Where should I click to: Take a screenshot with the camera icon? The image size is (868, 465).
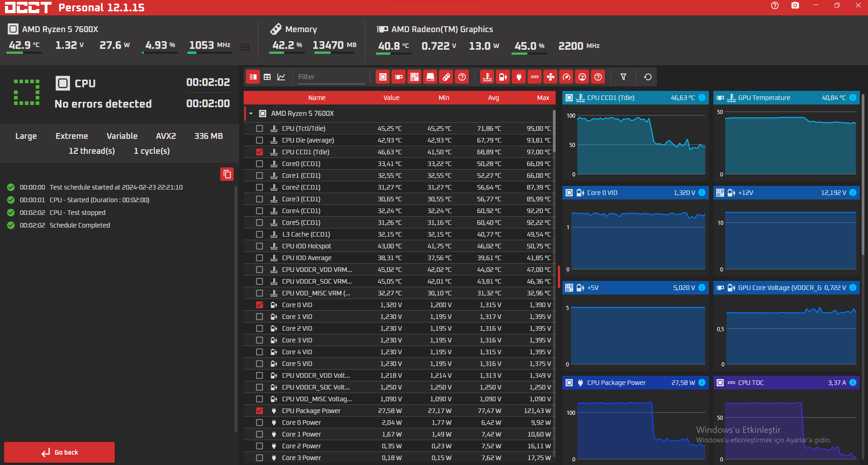pyautogui.click(x=795, y=5)
